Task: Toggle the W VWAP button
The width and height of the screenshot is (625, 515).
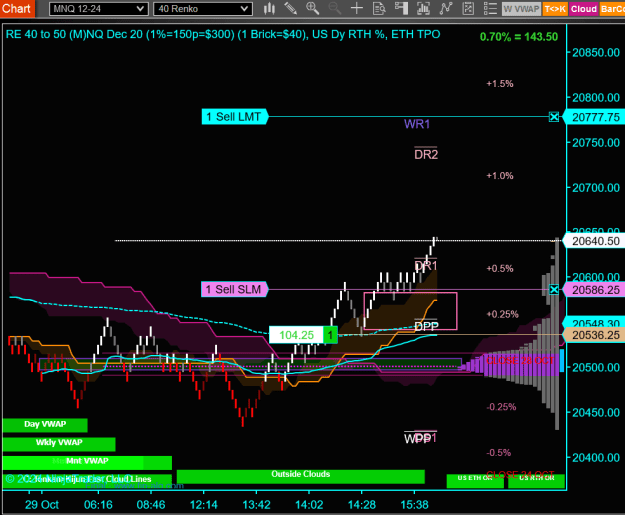Action: coord(521,9)
